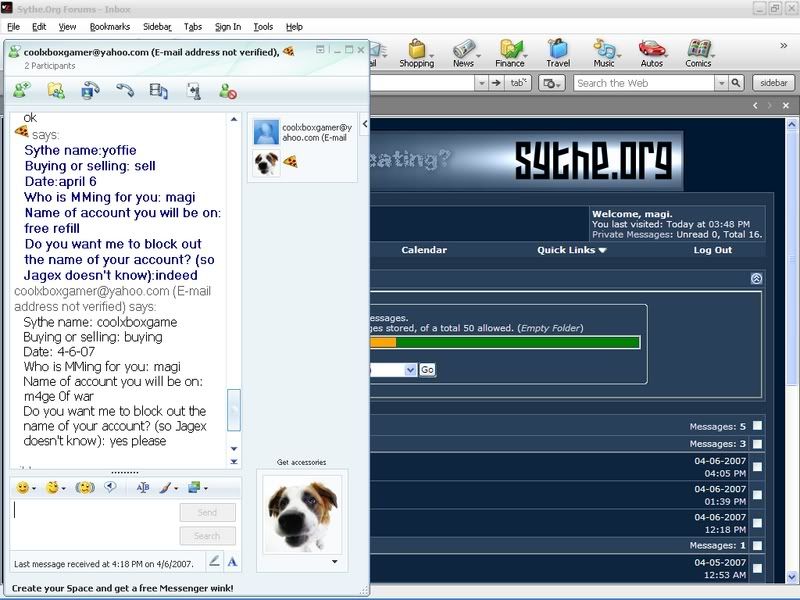Image resolution: width=800 pixels, height=600 pixels.
Task: Open the Edit menu
Action: (x=39, y=27)
